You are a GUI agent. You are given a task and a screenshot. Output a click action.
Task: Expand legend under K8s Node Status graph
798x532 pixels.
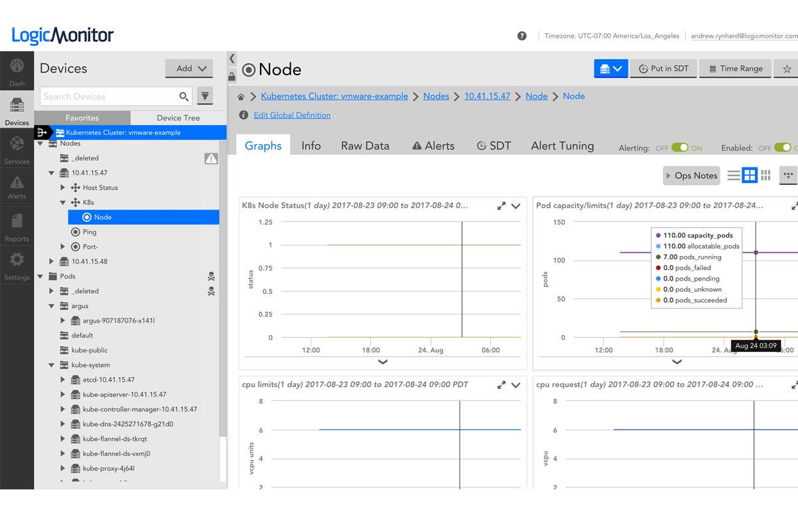tap(383, 362)
